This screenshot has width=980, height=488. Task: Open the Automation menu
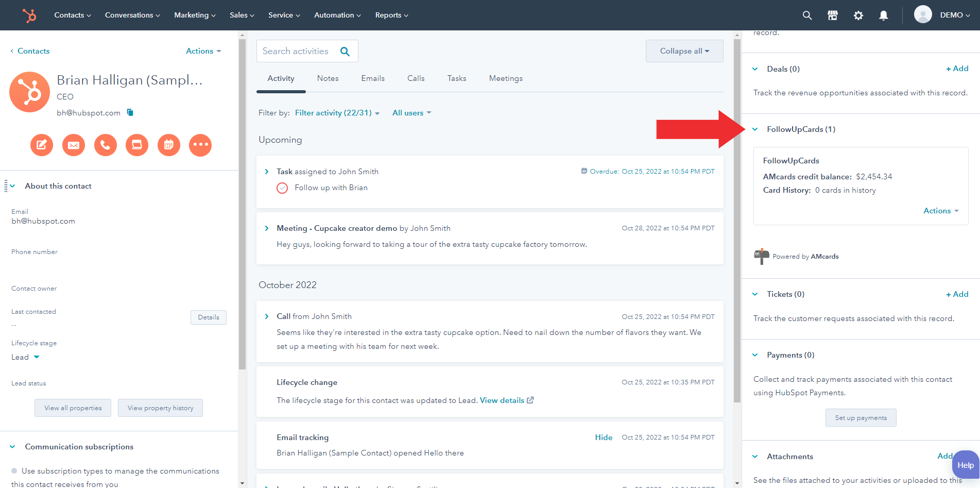click(337, 15)
